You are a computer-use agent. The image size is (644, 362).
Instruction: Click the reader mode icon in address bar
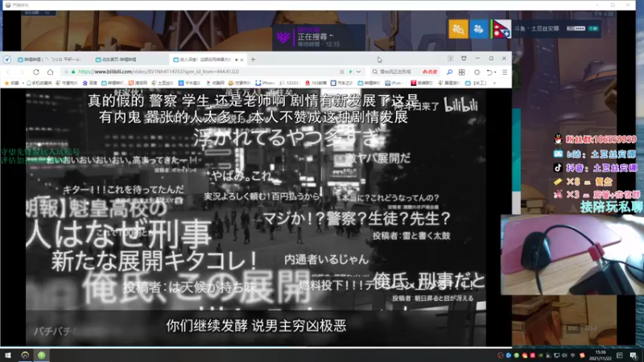click(x=341, y=72)
